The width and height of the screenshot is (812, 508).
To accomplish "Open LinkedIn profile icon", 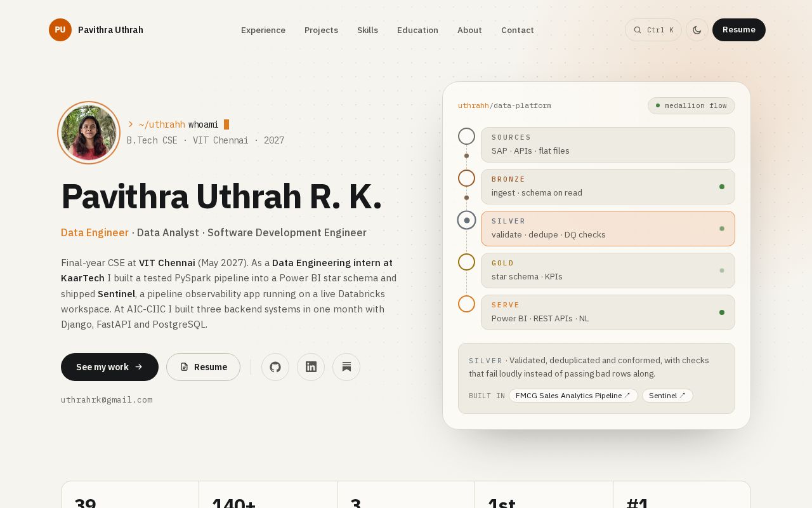I will point(311,367).
